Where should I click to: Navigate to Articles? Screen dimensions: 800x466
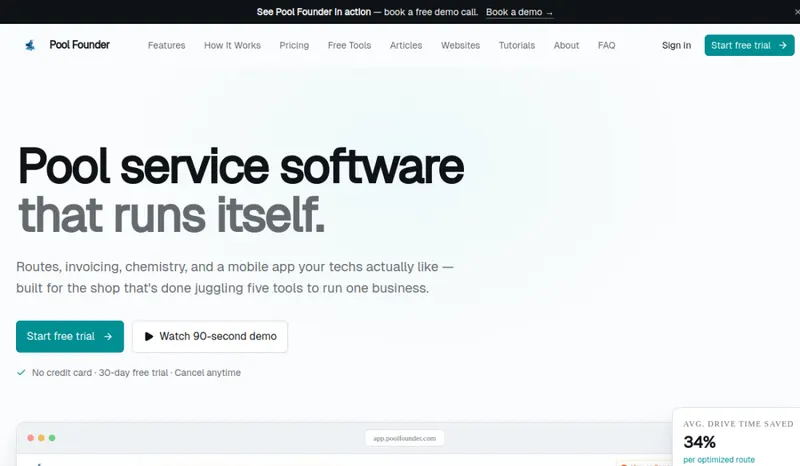click(x=406, y=45)
